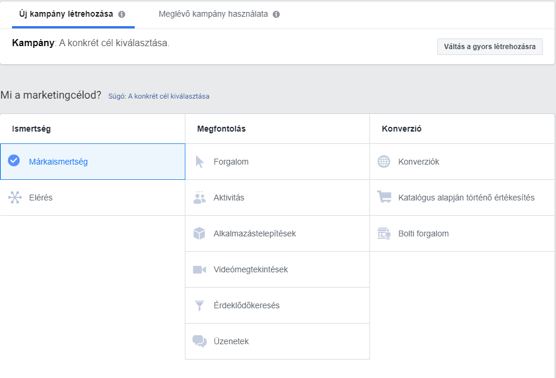Image resolution: width=556 pixels, height=378 pixels.
Task: Click the Alkalmazástelepítések box icon
Action: click(199, 233)
